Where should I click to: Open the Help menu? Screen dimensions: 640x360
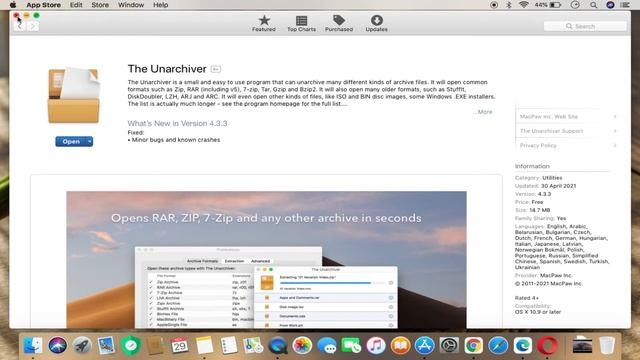click(x=160, y=5)
